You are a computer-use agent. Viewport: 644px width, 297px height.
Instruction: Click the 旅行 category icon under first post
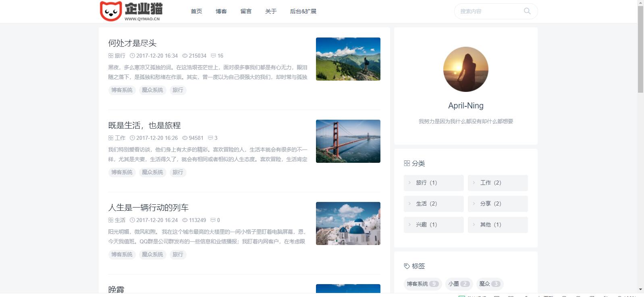(x=111, y=56)
